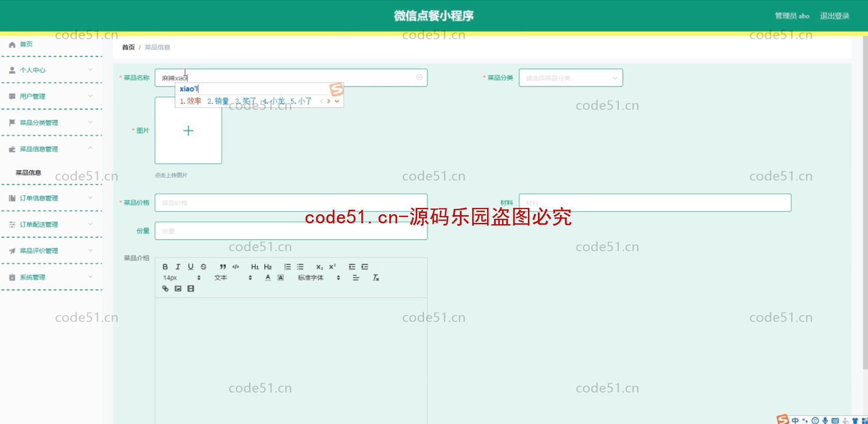Expand the 系统管理 sidebar menu
The image size is (868, 424).
[51, 277]
